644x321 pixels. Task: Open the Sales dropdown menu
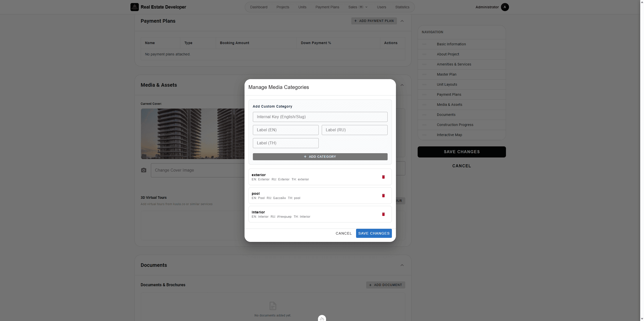pos(358,7)
